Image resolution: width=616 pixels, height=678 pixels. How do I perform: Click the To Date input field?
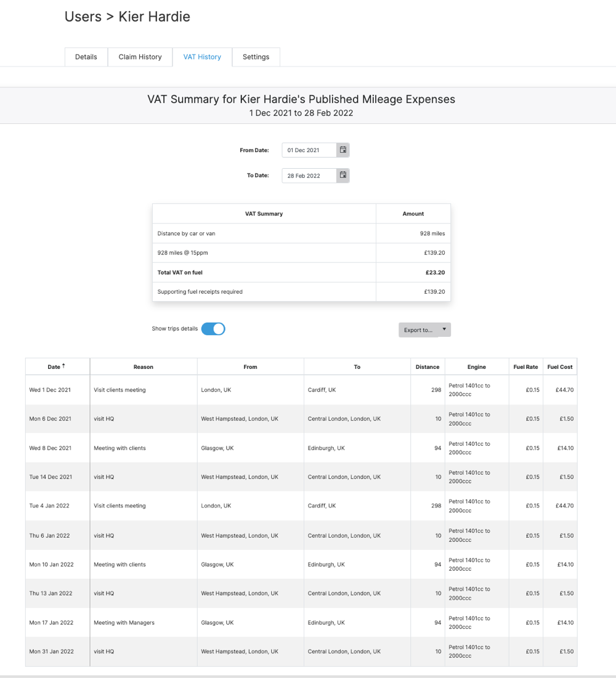(x=309, y=176)
